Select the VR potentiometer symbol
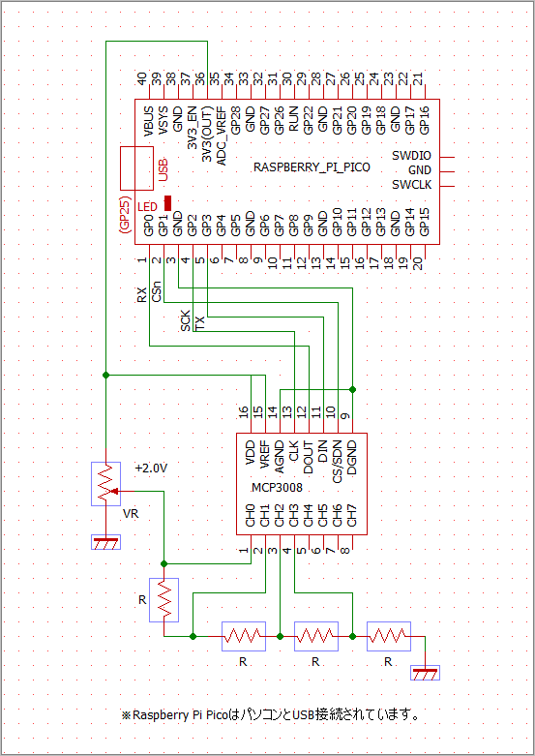The height and width of the screenshot is (756, 535). [105, 484]
